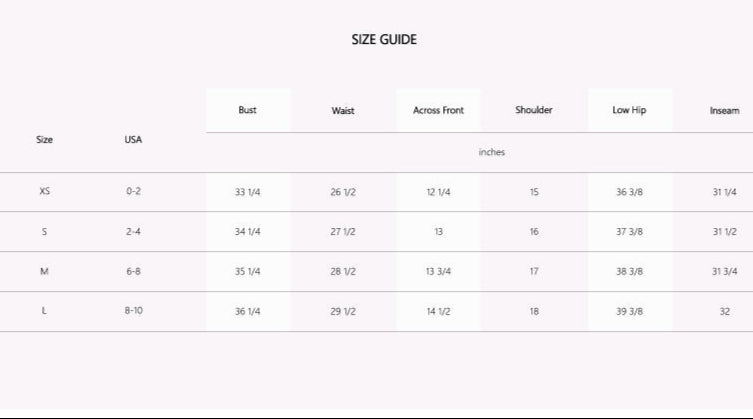
Task: Click the Inseam column header
Action: click(724, 111)
